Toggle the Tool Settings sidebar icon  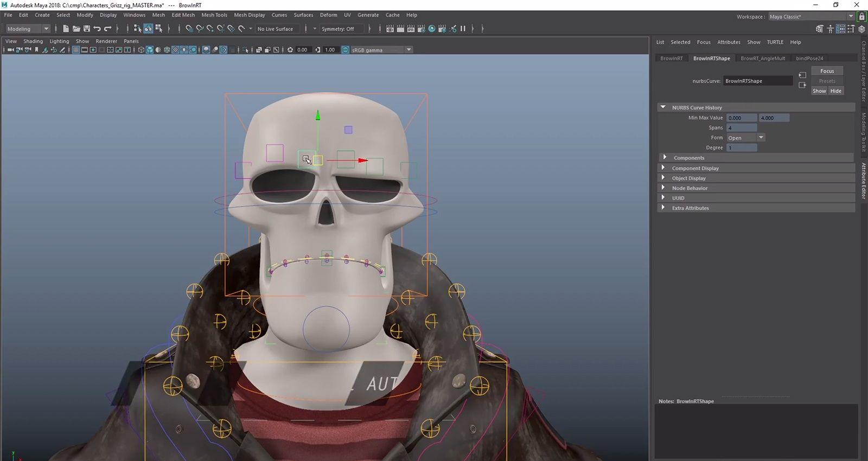tap(851, 29)
